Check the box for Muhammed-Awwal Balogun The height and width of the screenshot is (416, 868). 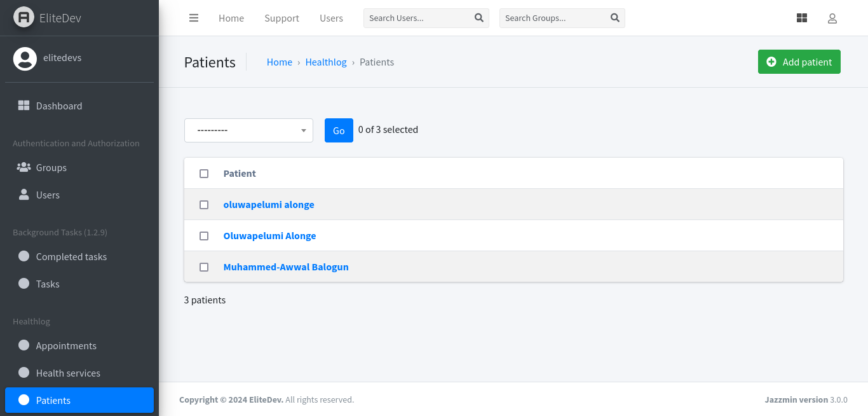(x=204, y=267)
